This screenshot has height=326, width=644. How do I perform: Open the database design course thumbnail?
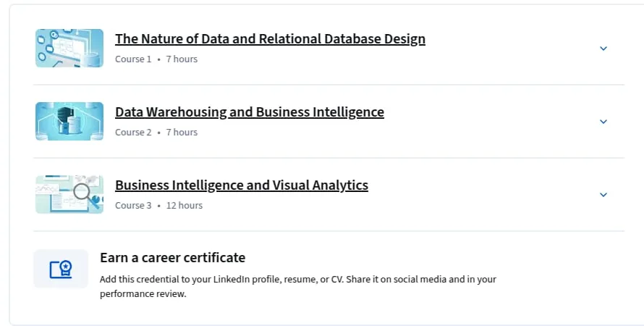coord(69,48)
